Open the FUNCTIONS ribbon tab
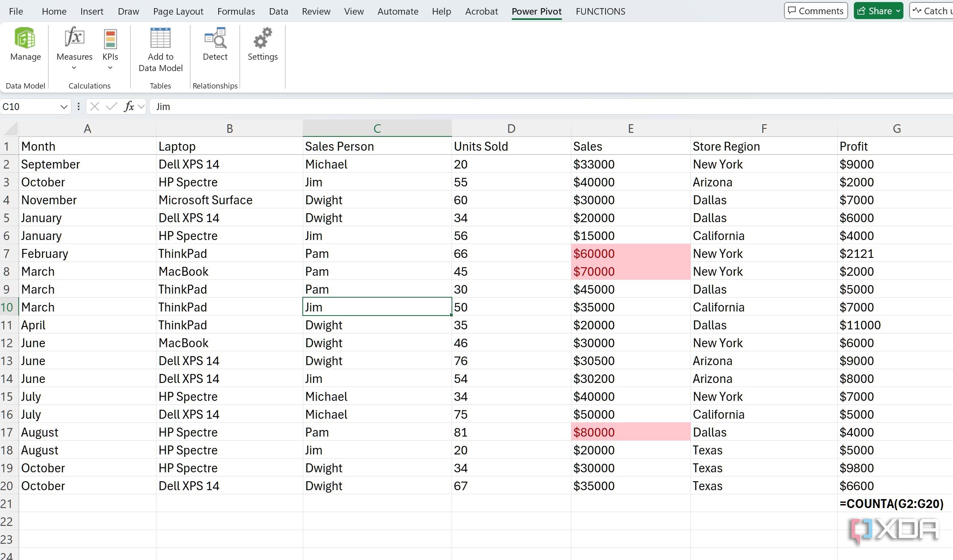This screenshot has height=560, width=953. (x=600, y=11)
